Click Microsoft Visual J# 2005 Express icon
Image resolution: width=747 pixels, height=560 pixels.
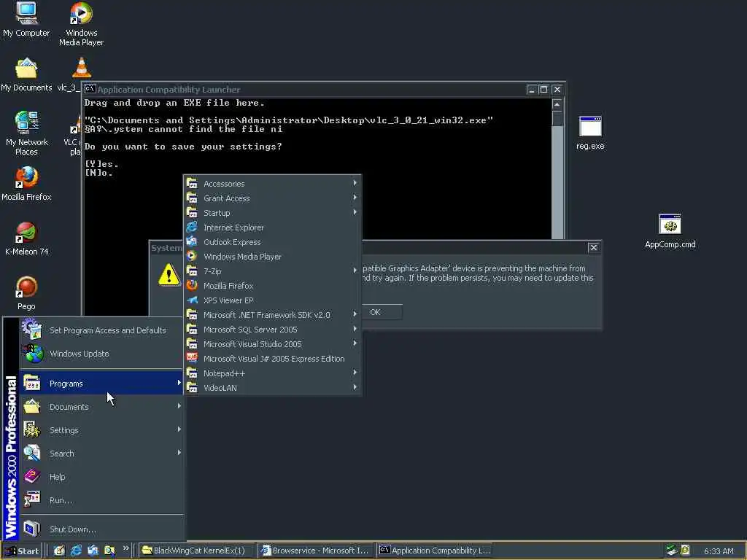pyautogui.click(x=192, y=358)
